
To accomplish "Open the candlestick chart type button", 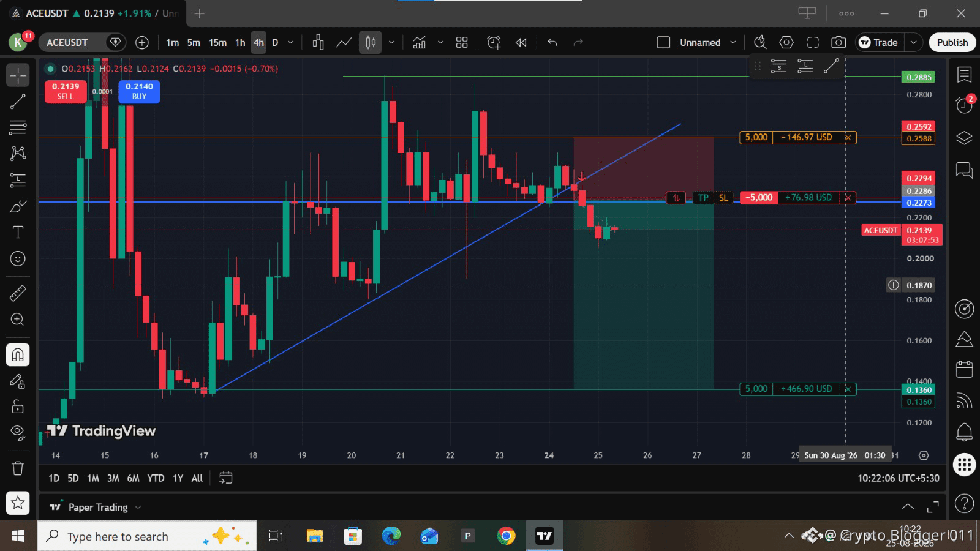I will [x=371, y=42].
